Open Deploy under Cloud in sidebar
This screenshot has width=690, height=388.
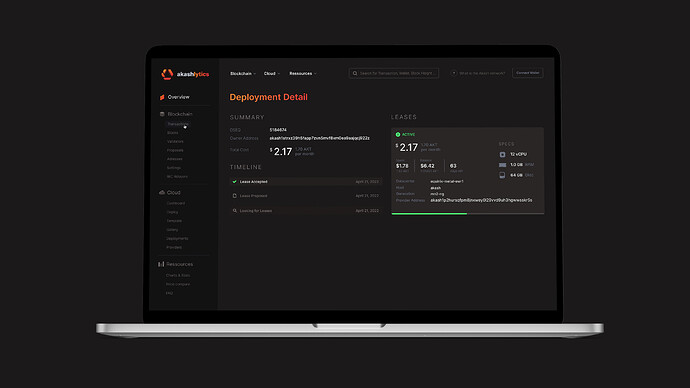pos(172,212)
